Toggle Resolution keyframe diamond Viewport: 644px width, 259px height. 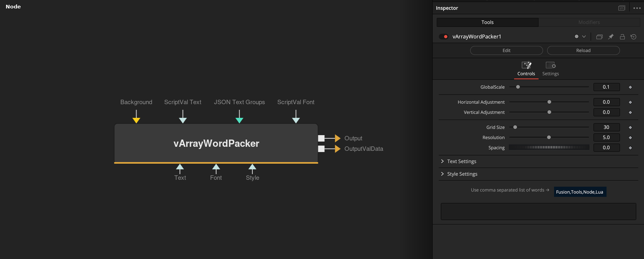point(630,138)
